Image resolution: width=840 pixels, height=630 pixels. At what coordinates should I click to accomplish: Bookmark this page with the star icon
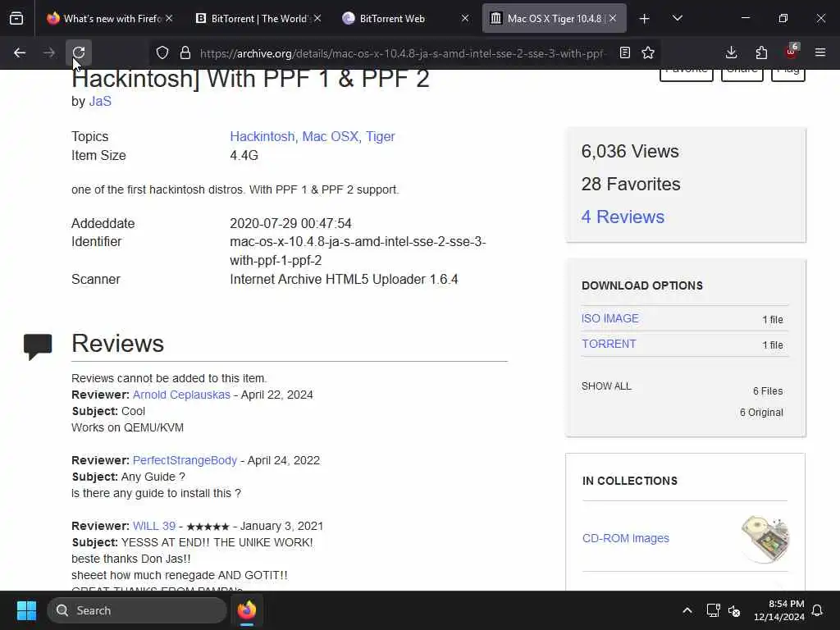[x=648, y=52]
